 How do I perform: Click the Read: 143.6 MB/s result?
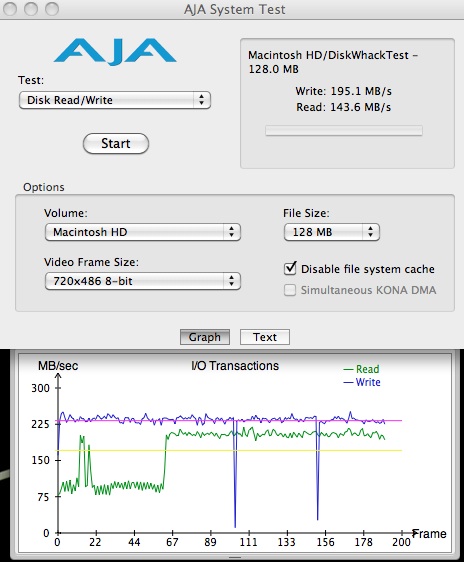tap(343, 107)
